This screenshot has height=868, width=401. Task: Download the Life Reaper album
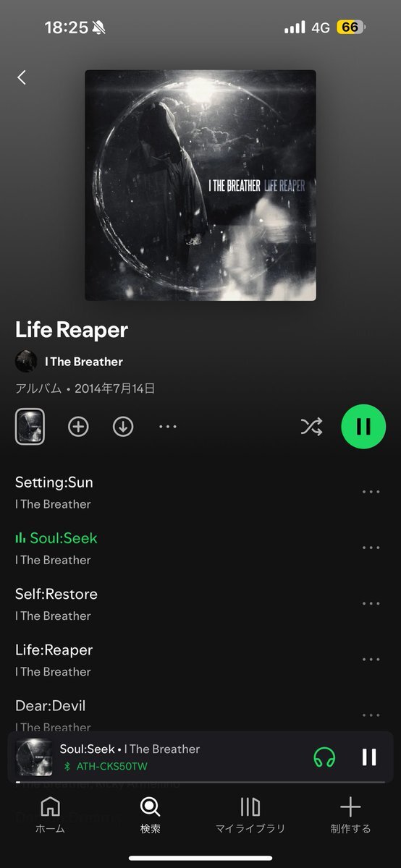click(x=123, y=427)
